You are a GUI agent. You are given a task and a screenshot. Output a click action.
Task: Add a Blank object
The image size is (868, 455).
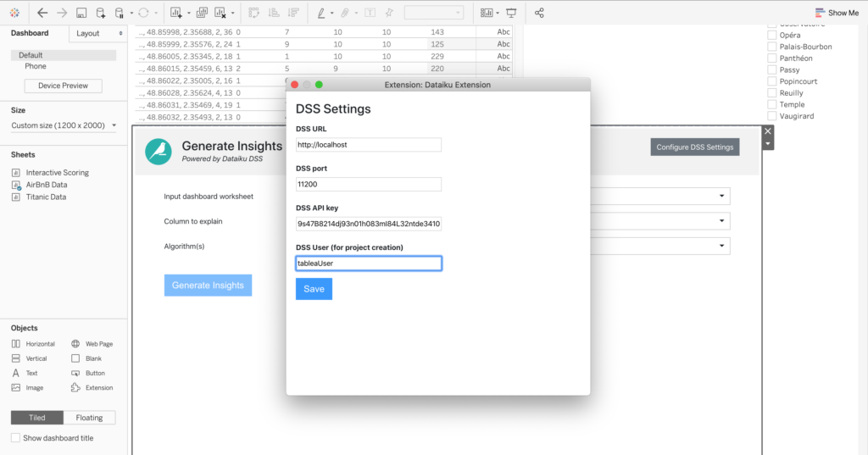pyautogui.click(x=86, y=358)
